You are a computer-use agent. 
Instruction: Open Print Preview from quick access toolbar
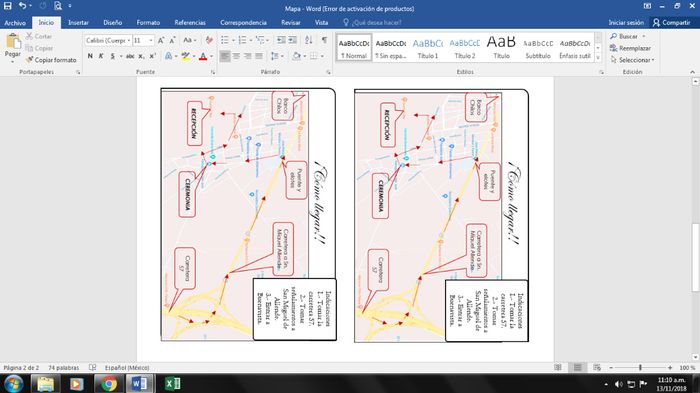(x=58, y=6)
